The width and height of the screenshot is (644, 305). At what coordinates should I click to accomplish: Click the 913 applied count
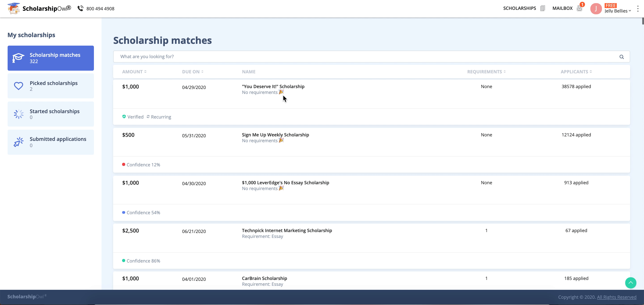[x=576, y=183]
